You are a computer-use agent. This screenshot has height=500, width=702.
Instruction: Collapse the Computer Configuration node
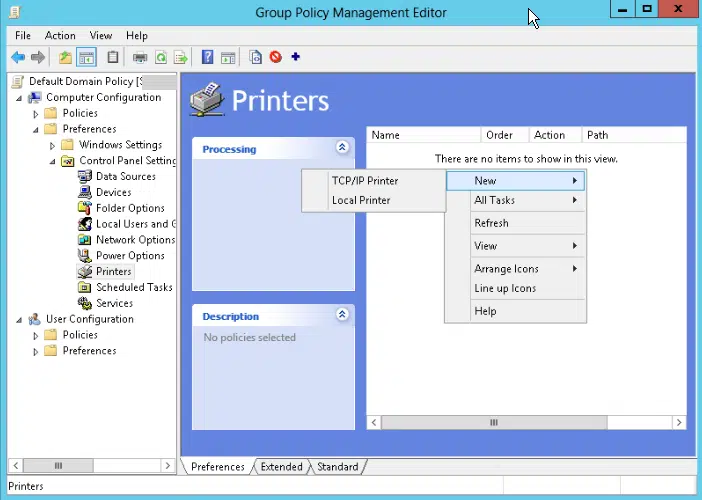(x=19, y=98)
